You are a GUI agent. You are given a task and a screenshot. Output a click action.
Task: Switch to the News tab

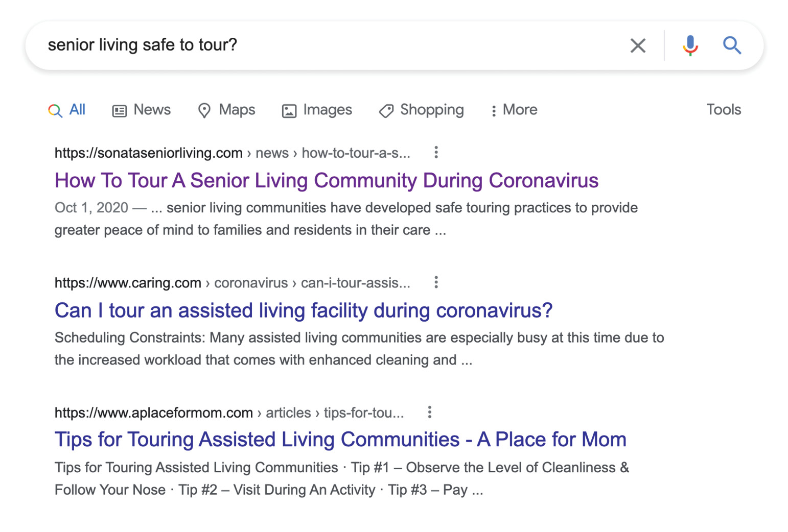142,110
